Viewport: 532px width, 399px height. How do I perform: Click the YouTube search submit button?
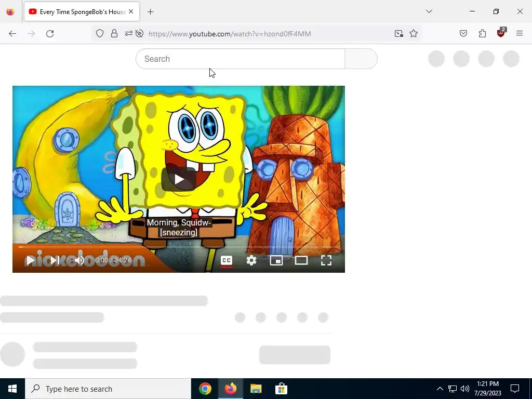[x=361, y=59]
